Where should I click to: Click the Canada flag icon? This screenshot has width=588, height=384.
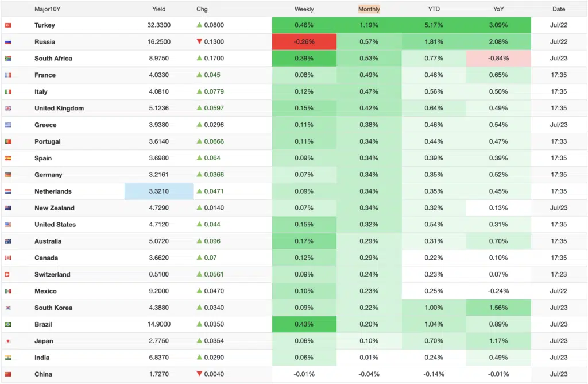point(8,258)
